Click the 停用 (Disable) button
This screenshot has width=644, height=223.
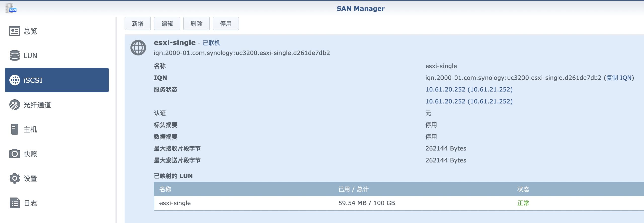(226, 24)
